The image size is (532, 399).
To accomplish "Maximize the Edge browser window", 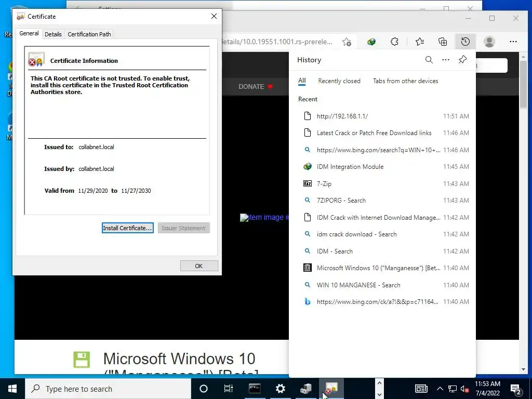I will [492, 18].
